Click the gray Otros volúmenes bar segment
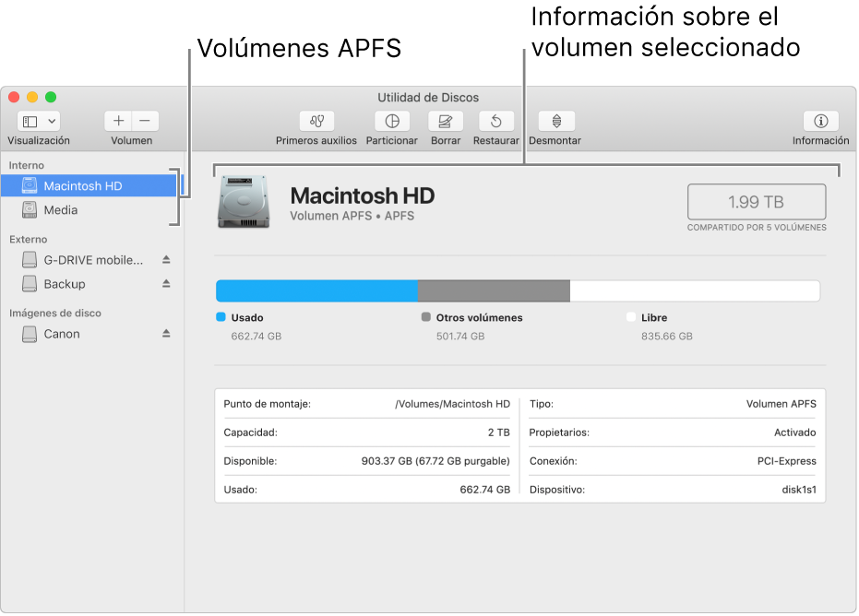This screenshot has height=616, width=859. coord(494,291)
